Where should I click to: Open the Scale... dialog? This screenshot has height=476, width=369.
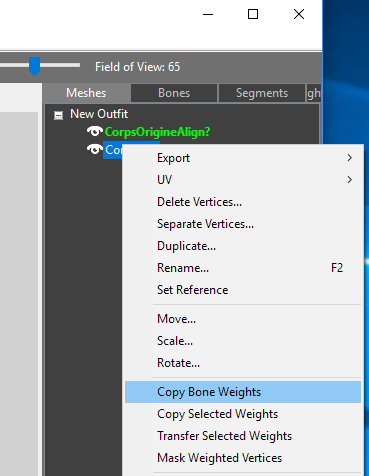pyautogui.click(x=243, y=341)
